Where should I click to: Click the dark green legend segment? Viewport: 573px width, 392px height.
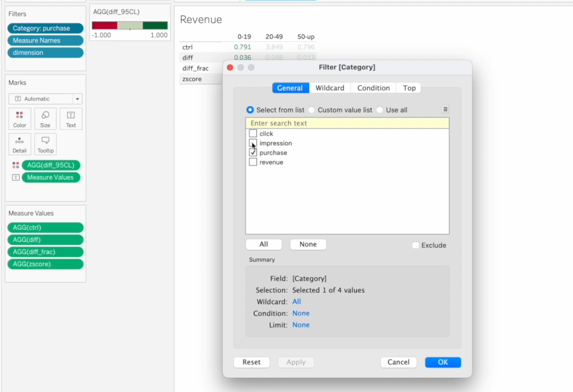(x=155, y=25)
